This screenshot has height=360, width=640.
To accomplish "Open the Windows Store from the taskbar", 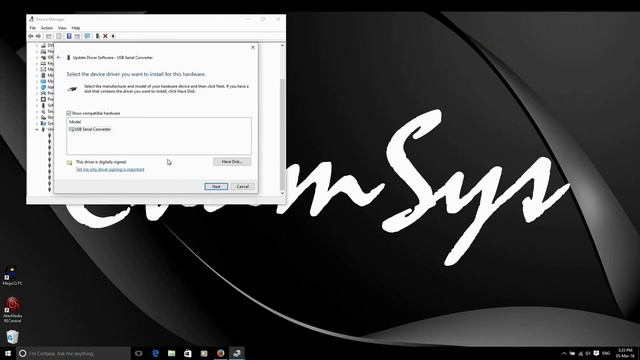I will point(187,353).
